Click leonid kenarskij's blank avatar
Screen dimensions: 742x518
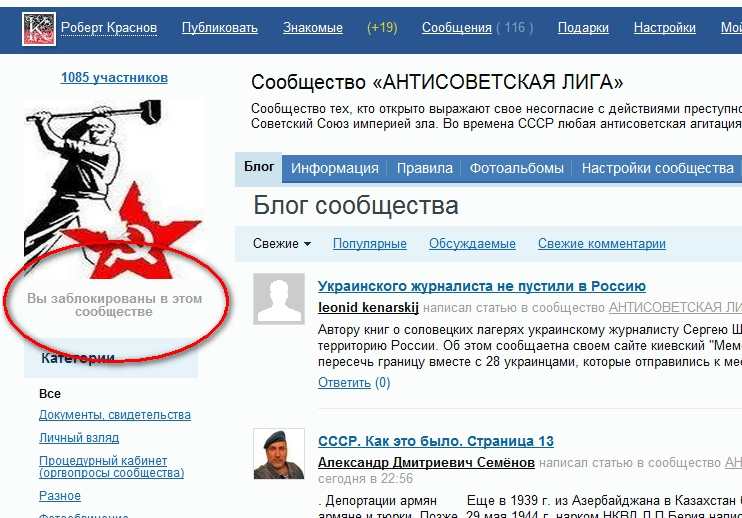(x=279, y=299)
